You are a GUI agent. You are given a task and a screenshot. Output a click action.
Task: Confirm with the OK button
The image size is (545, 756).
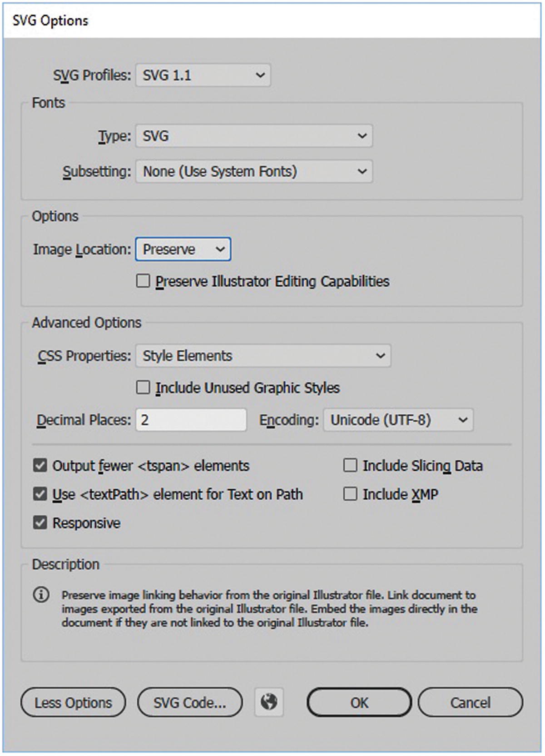click(359, 702)
